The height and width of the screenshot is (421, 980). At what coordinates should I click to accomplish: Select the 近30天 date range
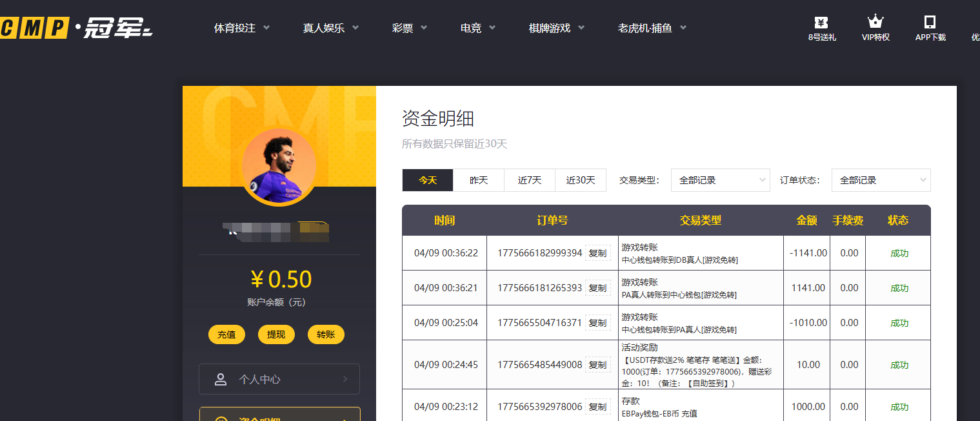point(581,181)
